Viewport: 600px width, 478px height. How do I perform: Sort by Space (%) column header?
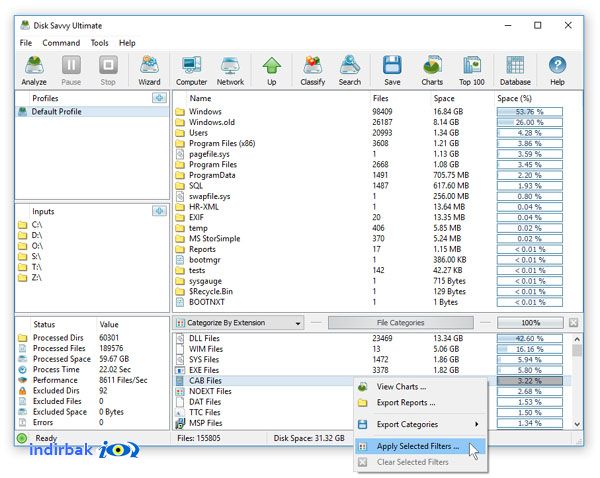pos(514,98)
